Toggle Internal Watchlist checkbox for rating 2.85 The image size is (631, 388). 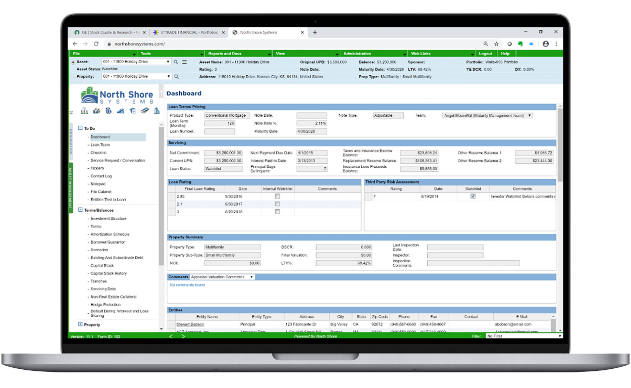(277, 196)
